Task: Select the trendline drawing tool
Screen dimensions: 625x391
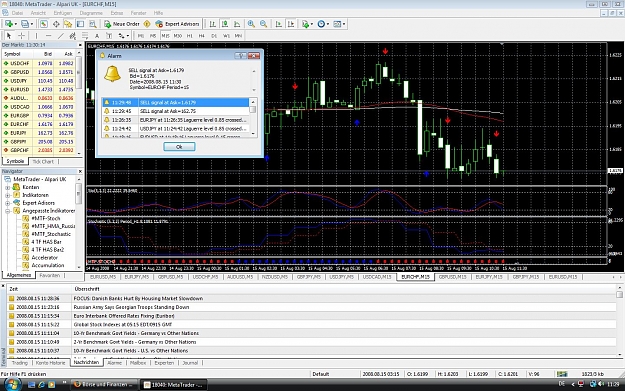Action: pyautogui.click(x=61, y=36)
